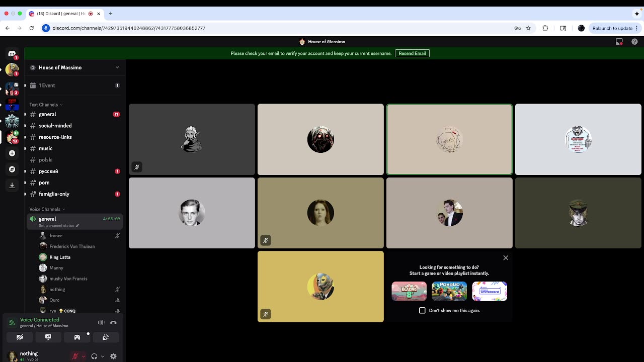Reload the page in browser toolbar
Viewport: 644px width, 362px height.
coord(31,28)
